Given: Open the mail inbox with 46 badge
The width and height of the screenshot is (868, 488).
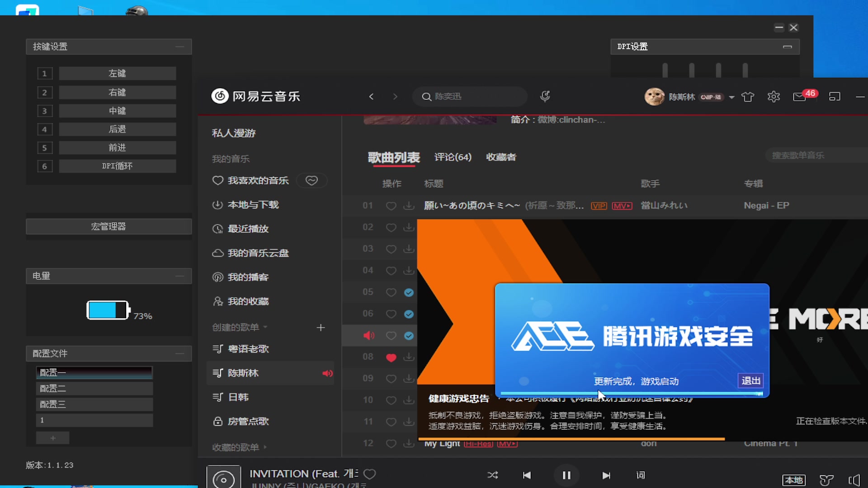Looking at the screenshot, I should click(x=799, y=97).
